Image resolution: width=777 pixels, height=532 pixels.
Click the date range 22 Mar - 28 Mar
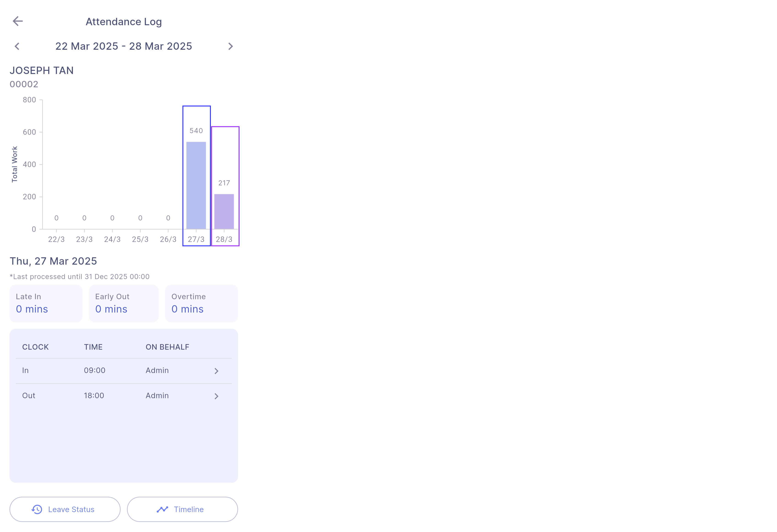[124, 46]
